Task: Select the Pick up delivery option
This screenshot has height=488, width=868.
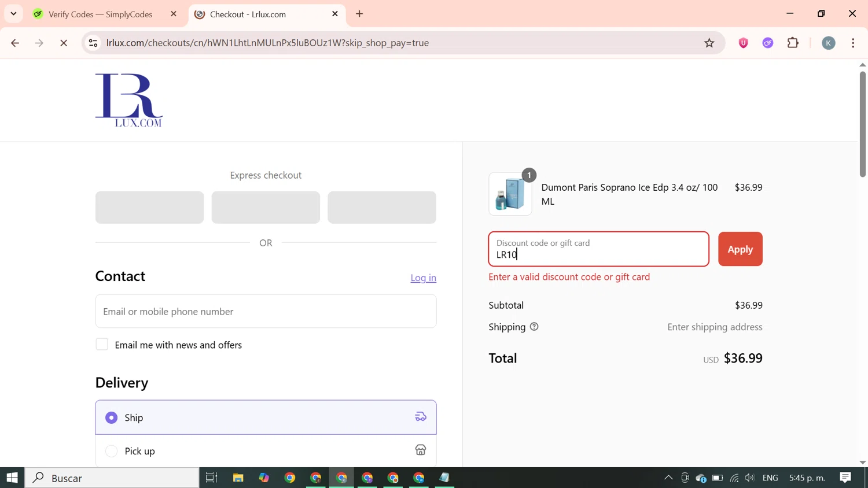Action: [266, 451]
